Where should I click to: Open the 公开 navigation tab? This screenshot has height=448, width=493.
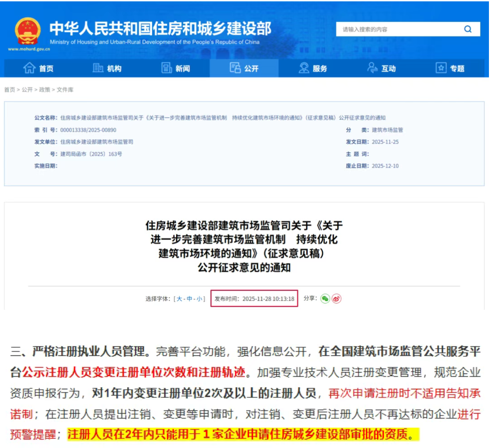pos(244,68)
